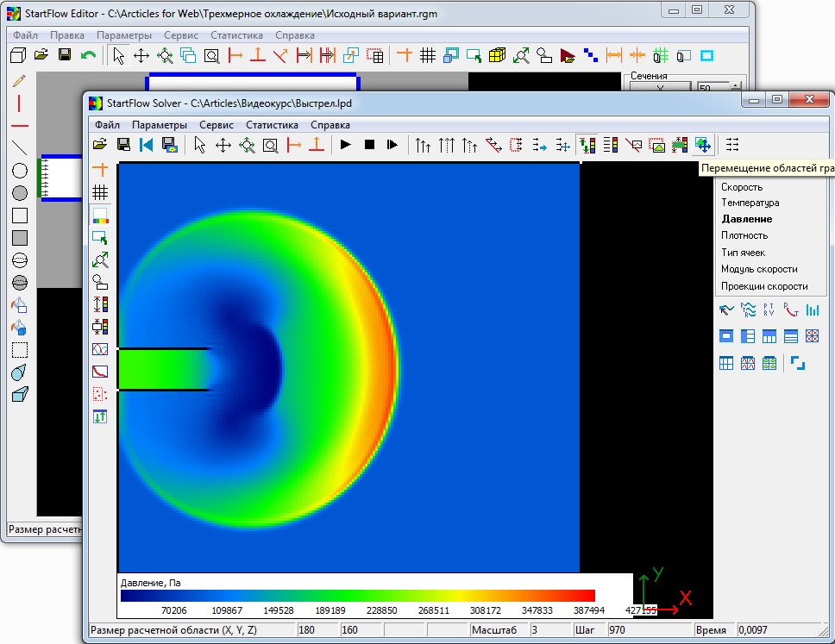Select the hollow rectangle tool in Editor
The width and height of the screenshot is (835, 644).
click(x=20, y=216)
